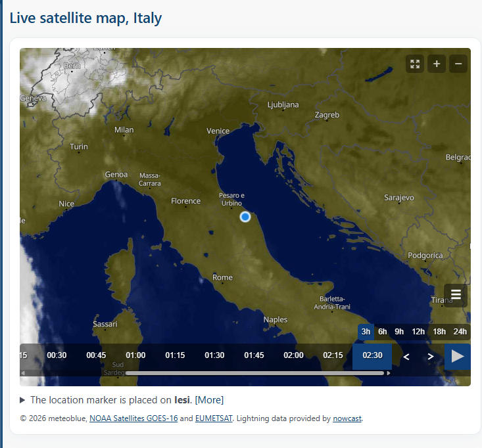Jump to the 00:45 frame
This screenshot has height=448, width=482.
[96, 355]
